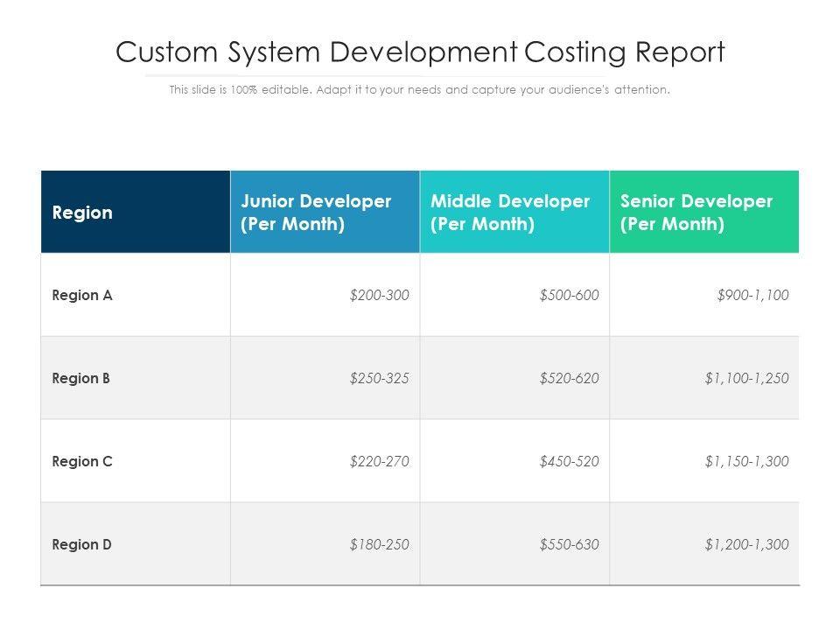Screen dimensions: 840x630
Task: Select the '$1,100-1,250' senior cost cell
Action: point(746,379)
